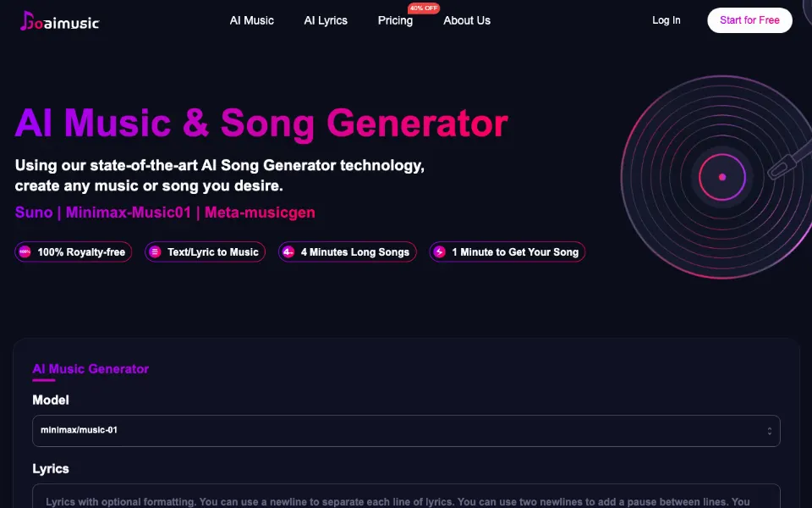Click the 100% Royalty-free badge icon
Screen dimensions: 812x508
(x=25, y=252)
